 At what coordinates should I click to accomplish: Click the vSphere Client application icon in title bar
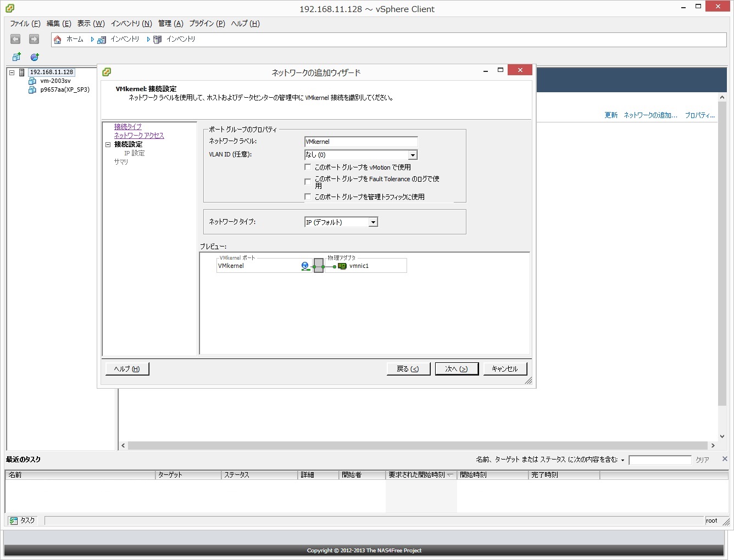[10, 8]
